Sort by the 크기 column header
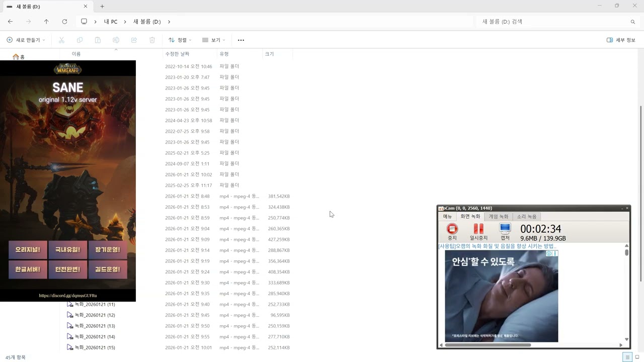The width and height of the screenshot is (644, 362). click(269, 54)
